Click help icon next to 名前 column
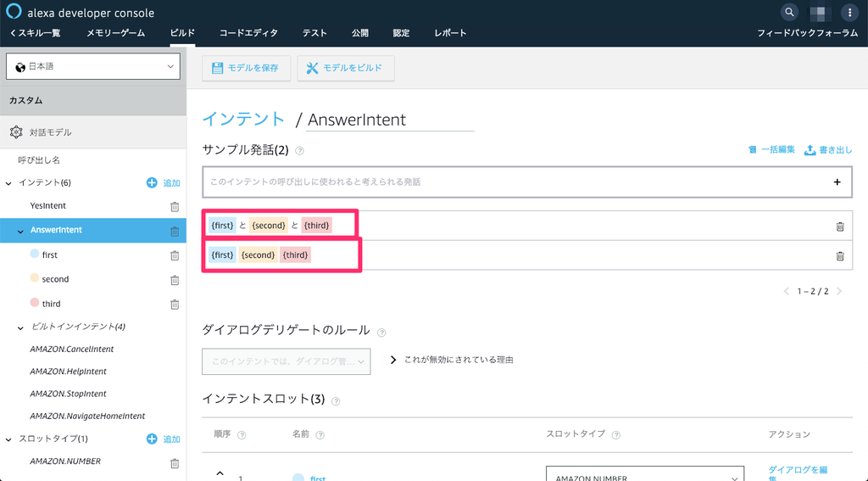 320,435
